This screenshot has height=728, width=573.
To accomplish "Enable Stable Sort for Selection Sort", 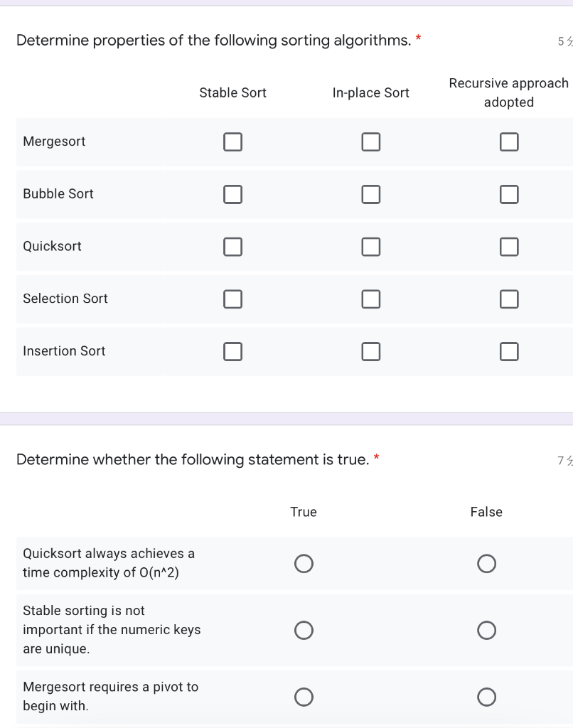I will click(x=232, y=299).
